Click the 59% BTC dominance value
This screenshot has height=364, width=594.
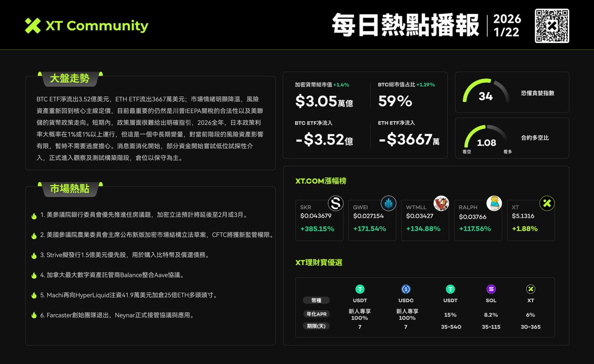(x=395, y=101)
